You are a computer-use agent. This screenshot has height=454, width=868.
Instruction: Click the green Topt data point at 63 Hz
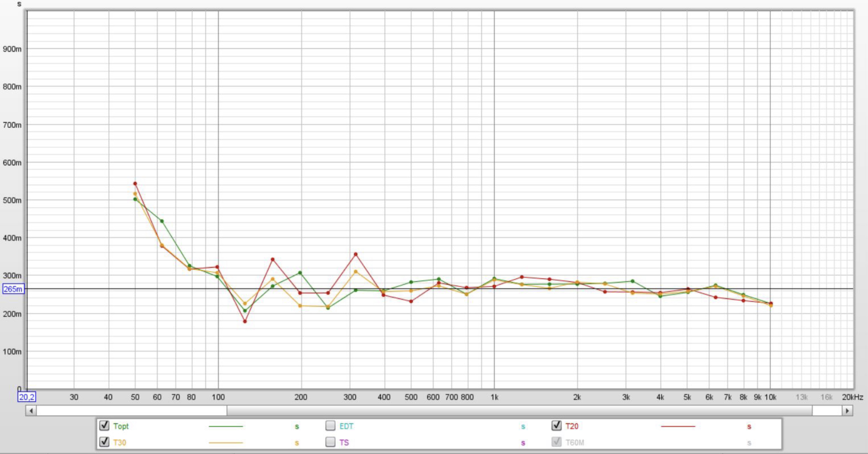[x=161, y=221]
